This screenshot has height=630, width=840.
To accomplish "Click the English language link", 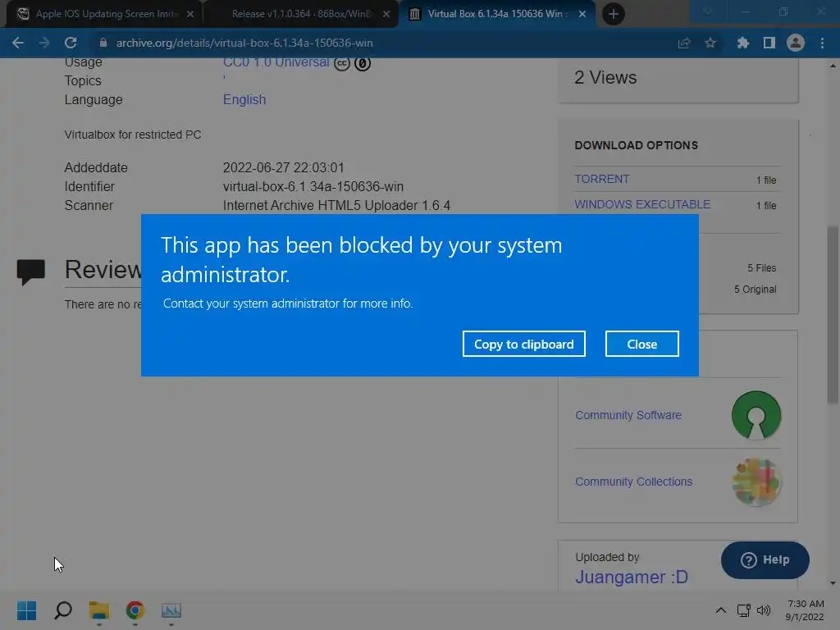I will click(x=244, y=99).
